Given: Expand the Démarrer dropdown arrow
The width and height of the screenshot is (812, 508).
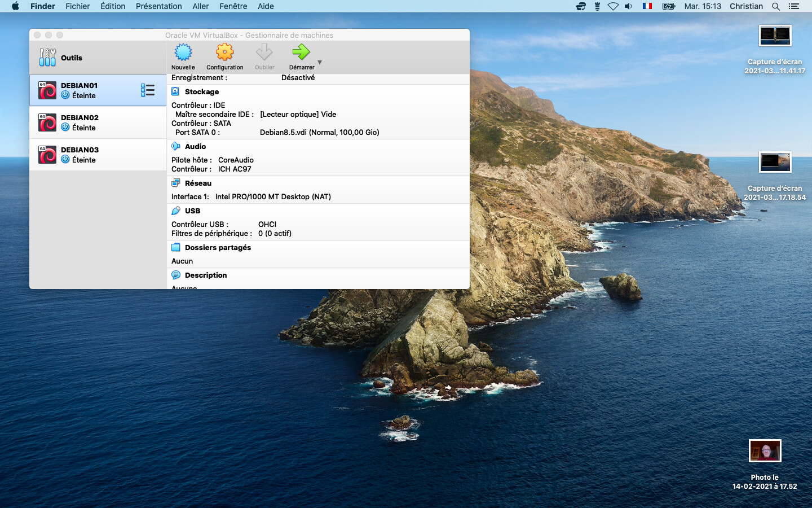Looking at the screenshot, I should click(320, 63).
